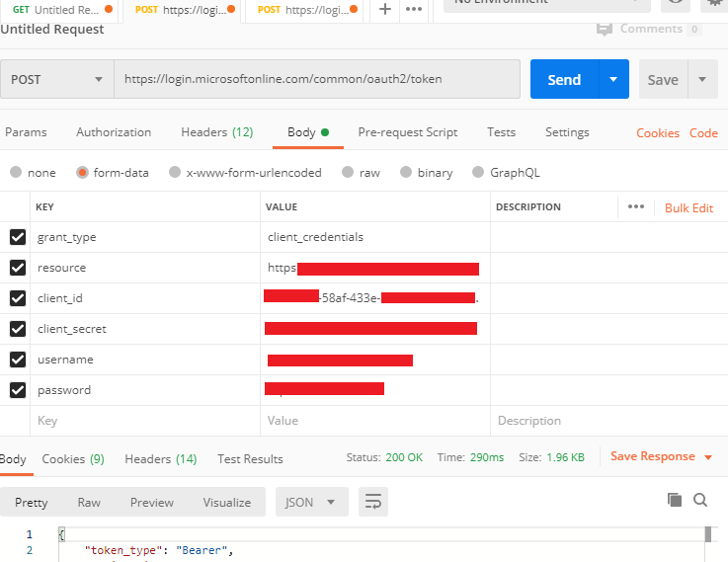This screenshot has width=728, height=562.
Task: Toggle the wrap lines icon in response
Action: click(372, 502)
